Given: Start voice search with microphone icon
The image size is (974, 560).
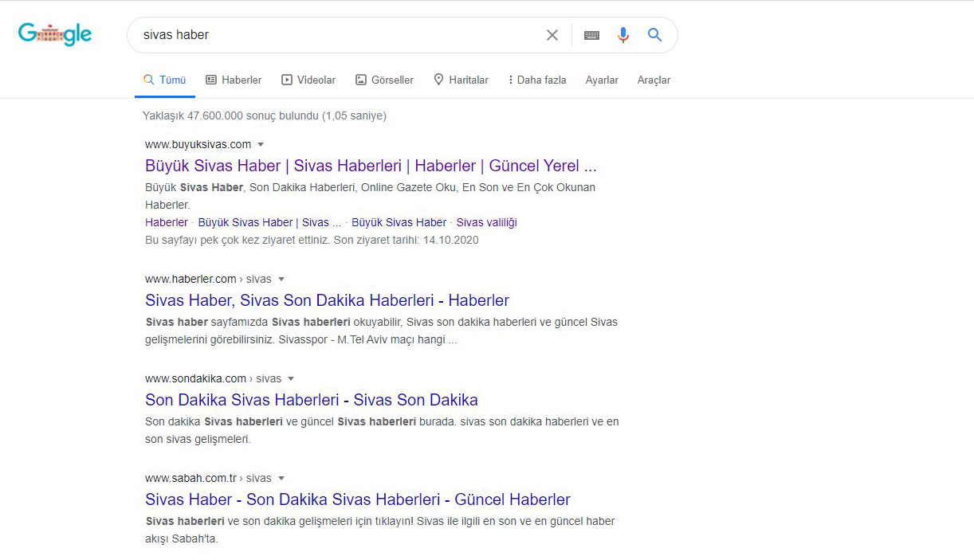Looking at the screenshot, I should [623, 35].
